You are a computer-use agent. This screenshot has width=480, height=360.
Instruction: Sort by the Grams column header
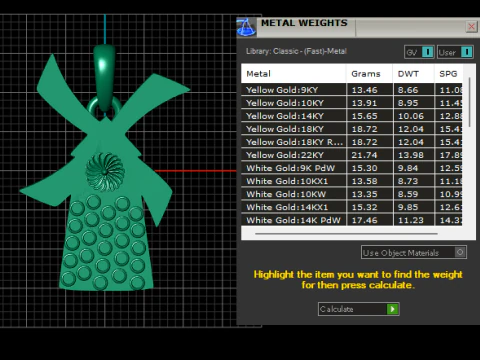click(369, 74)
